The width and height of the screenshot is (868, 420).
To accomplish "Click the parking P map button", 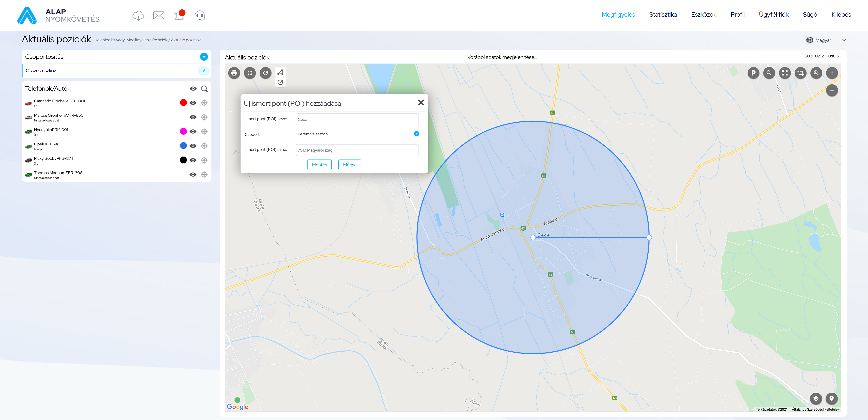I will (753, 73).
